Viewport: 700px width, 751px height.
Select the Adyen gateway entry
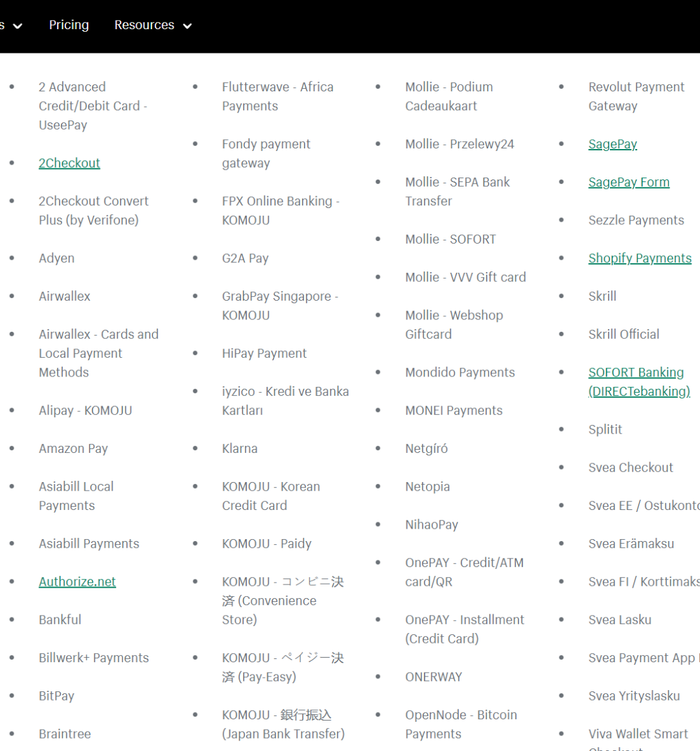[x=56, y=259]
